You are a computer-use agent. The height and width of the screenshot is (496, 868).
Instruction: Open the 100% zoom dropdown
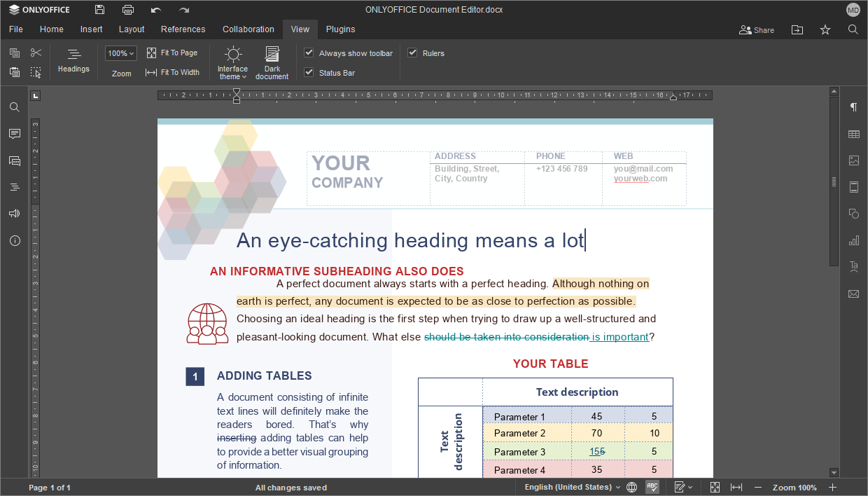point(121,53)
